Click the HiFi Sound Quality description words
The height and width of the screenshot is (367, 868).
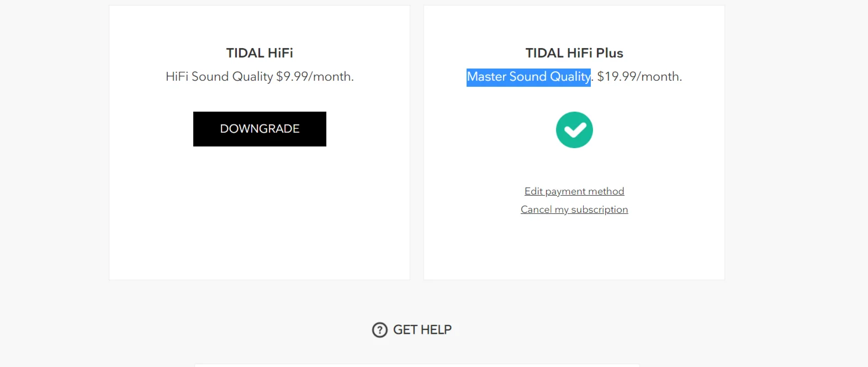[x=219, y=77]
